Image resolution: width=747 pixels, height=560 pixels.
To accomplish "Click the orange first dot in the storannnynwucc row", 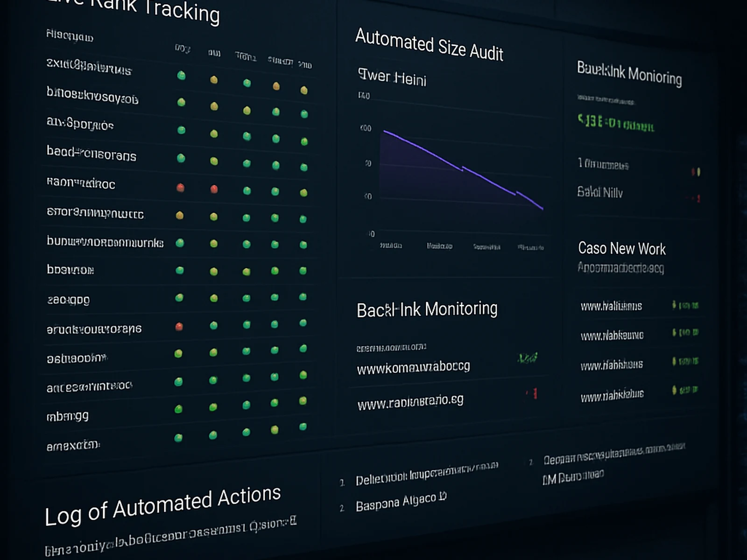I will [179, 215].
